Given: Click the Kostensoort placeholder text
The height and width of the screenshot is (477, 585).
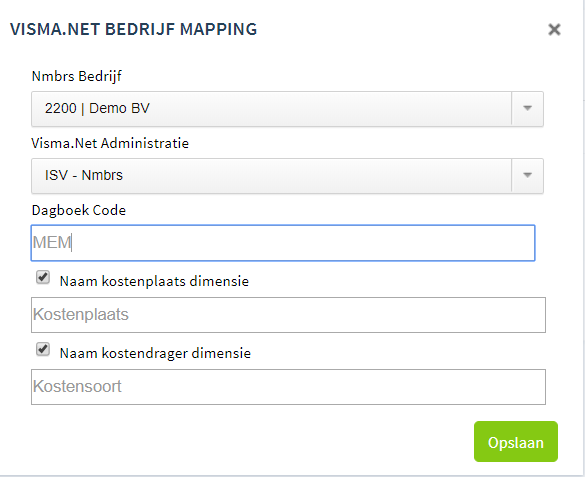Looking at the screenshot, I should (77, 386).
